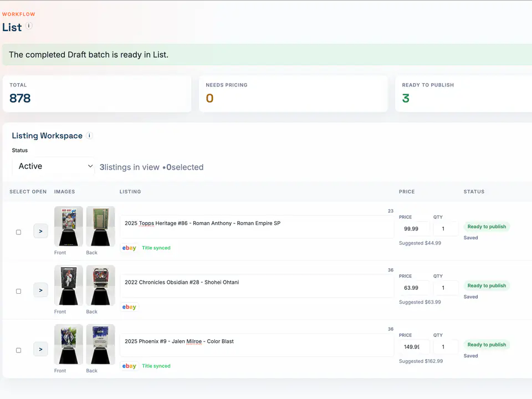Click Suggested $44.99 text
The image size is (532, 399).
[420, 243]
